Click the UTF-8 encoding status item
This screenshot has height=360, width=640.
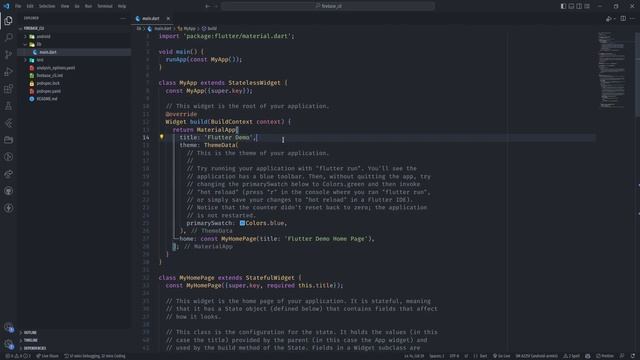point(454,356)
